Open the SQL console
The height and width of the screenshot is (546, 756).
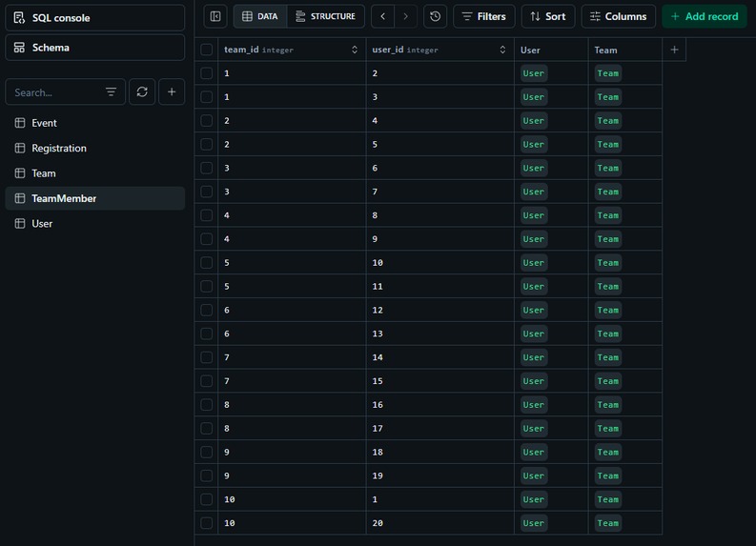[x=95, y=18]
